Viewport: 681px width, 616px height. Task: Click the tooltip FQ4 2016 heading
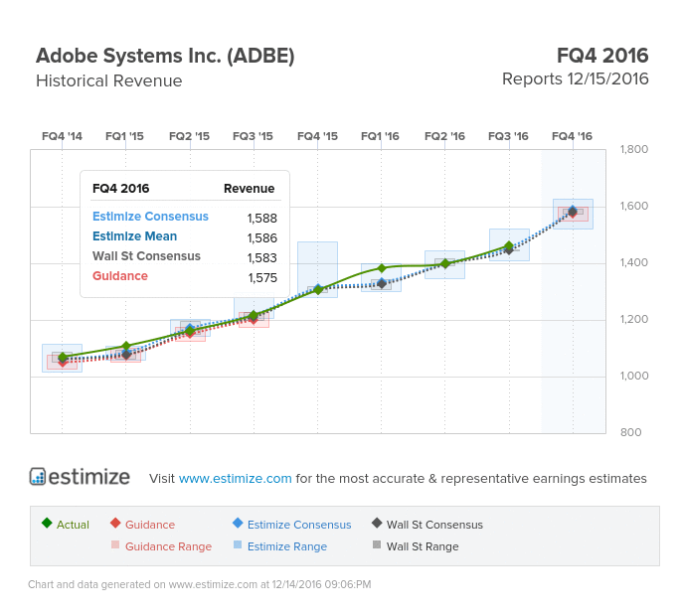120,189
